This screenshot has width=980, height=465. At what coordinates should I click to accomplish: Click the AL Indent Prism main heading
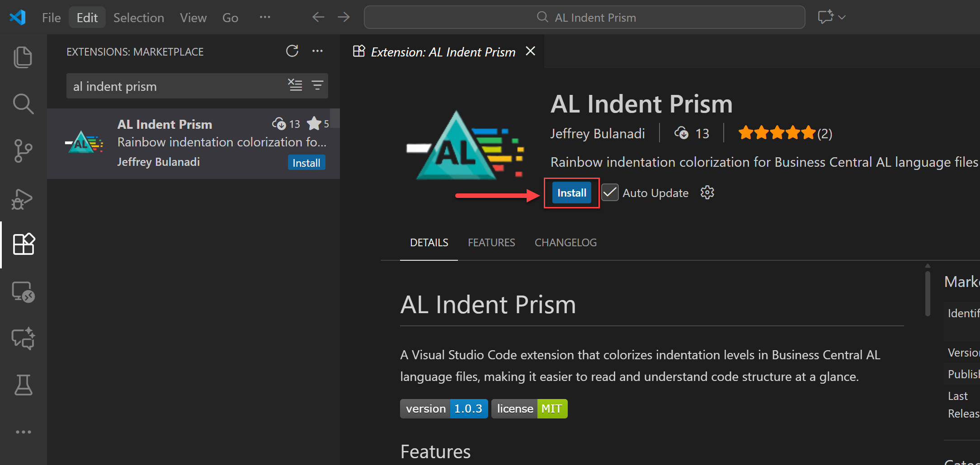(x=488, y=305)
